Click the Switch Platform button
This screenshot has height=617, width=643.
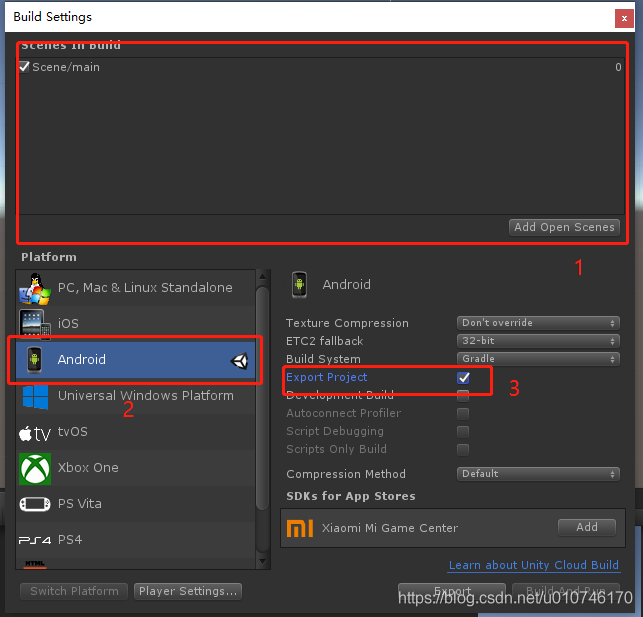click(x=74, y=592)
